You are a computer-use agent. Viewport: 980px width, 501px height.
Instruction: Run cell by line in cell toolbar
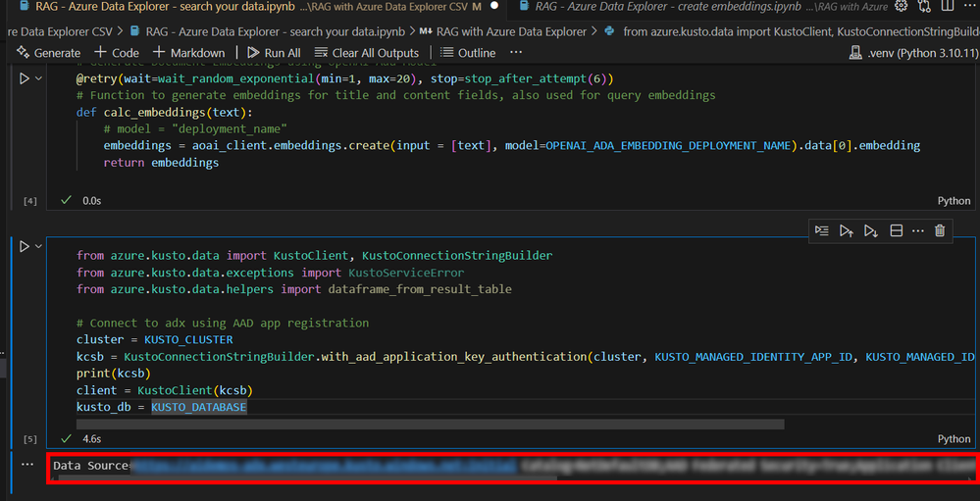[x=822, y=230]
